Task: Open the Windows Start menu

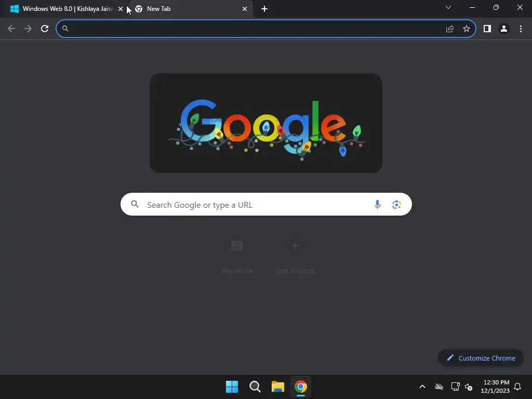Action: pyautogui.click(x=232, y=387)
